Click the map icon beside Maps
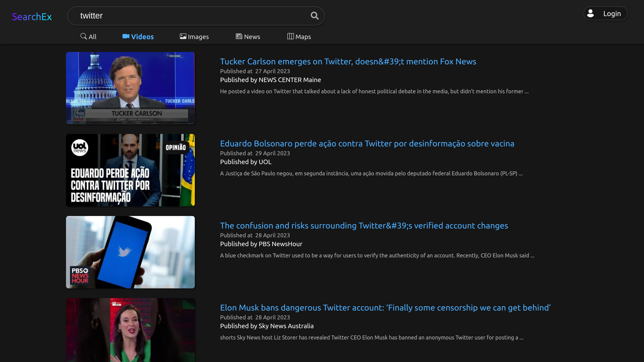This screenshot has width=644, height=362. pos(290,36)
